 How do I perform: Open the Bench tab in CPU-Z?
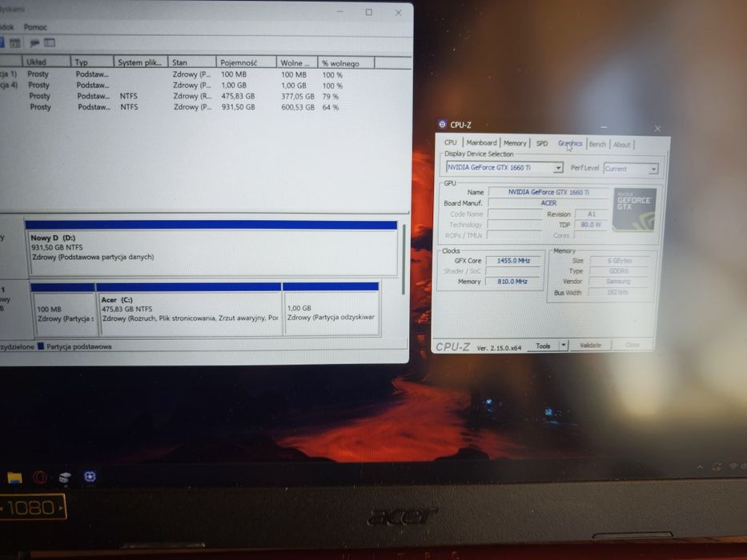click(597, 144)
